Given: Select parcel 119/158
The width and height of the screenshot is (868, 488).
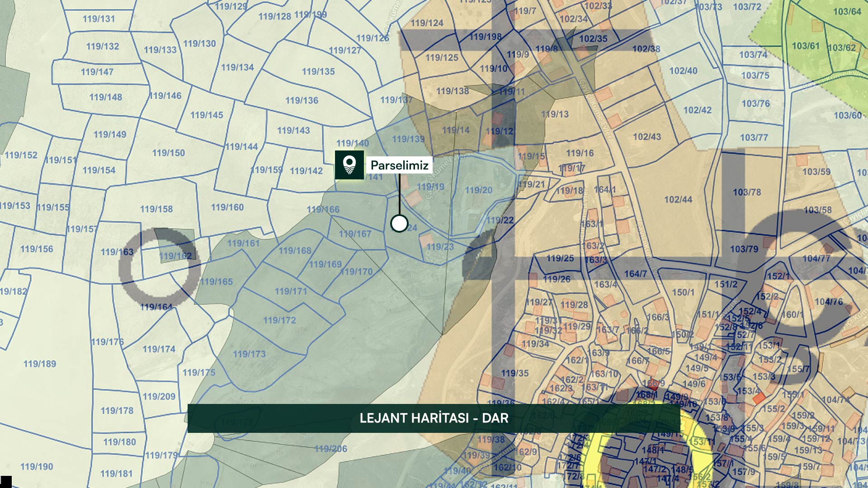Looking at the screenshot, I should 156,209.
